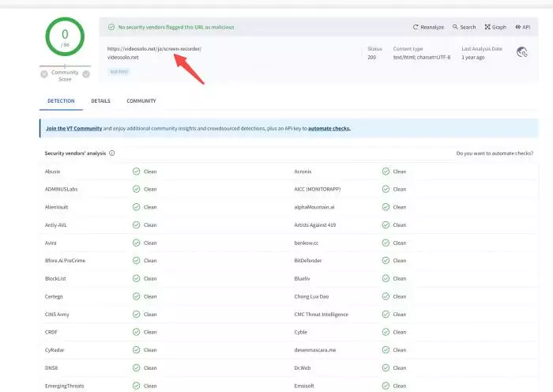Click the desenmascara.me clean check icon
553x392 pixels.
[x=386, y=349]
